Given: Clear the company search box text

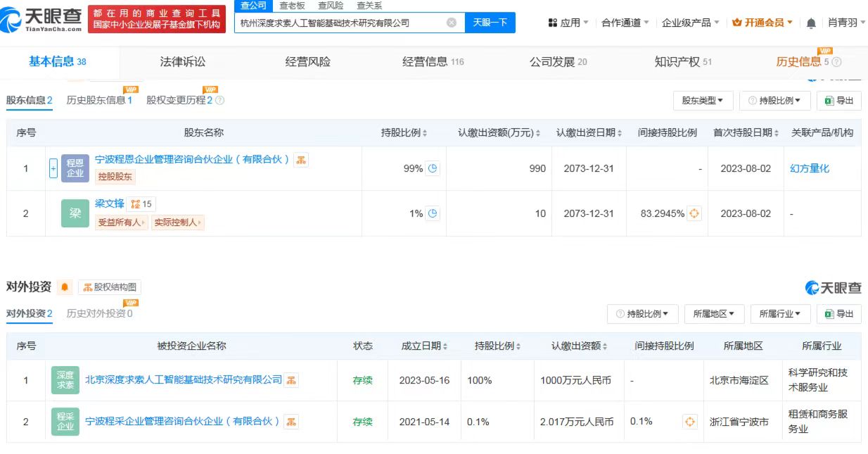Looking at the screenshot, I should click(452, 23).
